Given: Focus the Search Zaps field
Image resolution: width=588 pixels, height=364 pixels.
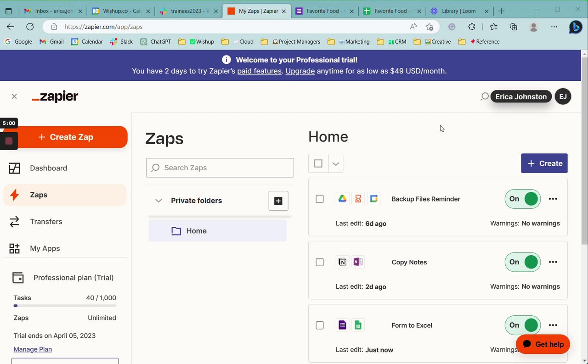Looking at the screenshot, I should pyautogui.click(x=220, y=168).
